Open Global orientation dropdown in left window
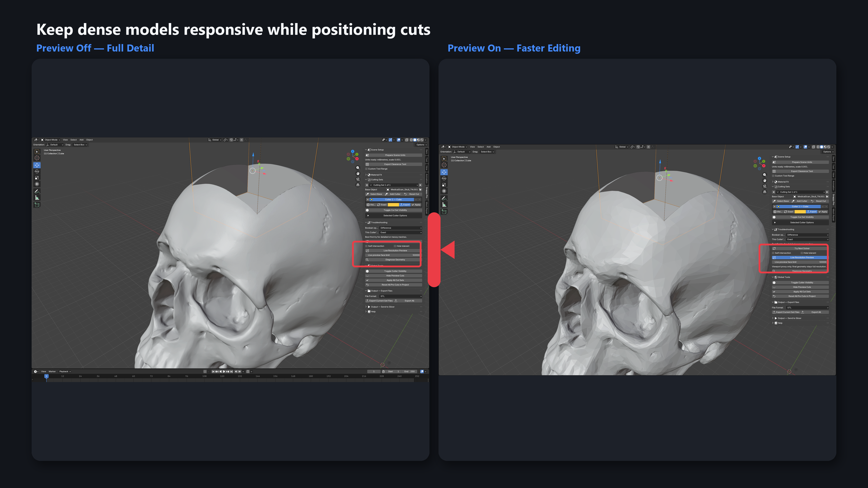The width and height of the screenshot is (868, 488). tap(215, 140)
